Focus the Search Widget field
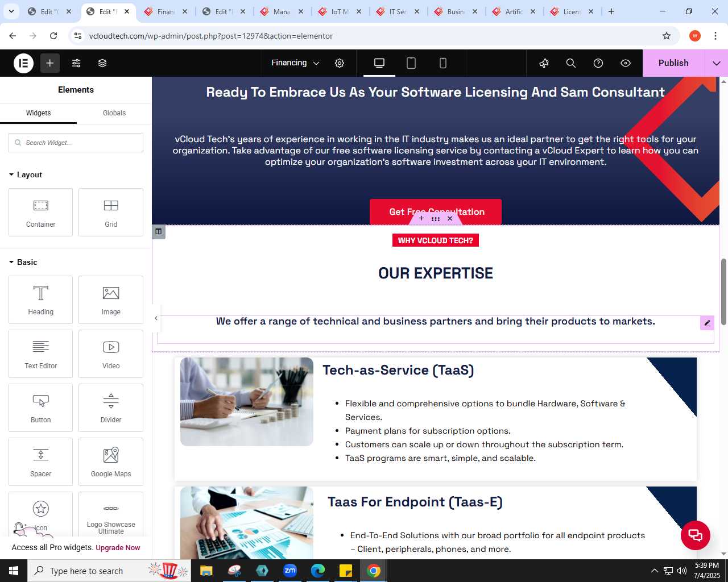Screen dimensions: 728x582 (76, 143)
